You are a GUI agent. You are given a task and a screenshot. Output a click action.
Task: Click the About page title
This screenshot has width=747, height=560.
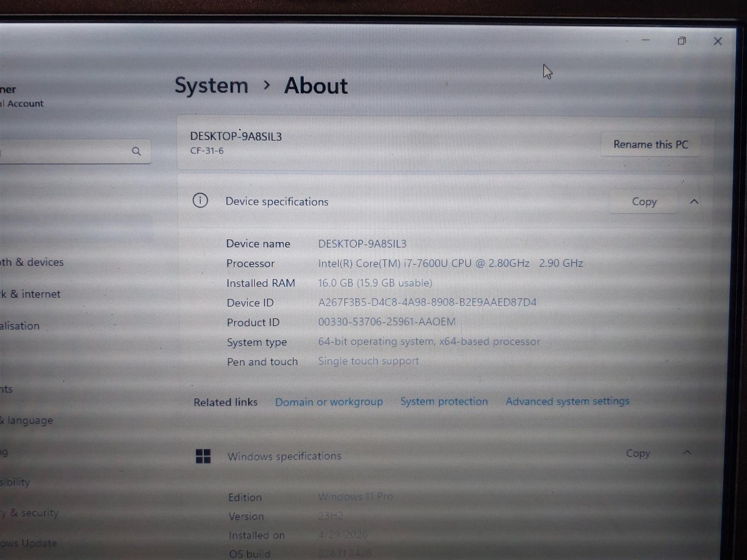[x=316, y=86]
